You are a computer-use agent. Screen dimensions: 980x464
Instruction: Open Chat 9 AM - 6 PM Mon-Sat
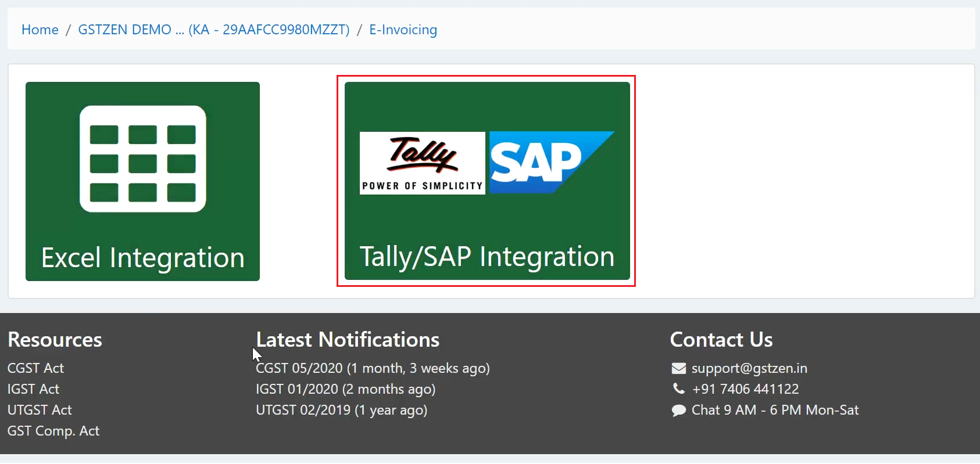[775, 410]
